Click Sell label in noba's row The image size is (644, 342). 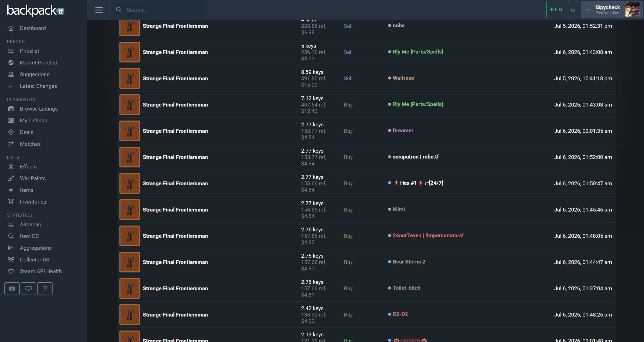[348, 26]
